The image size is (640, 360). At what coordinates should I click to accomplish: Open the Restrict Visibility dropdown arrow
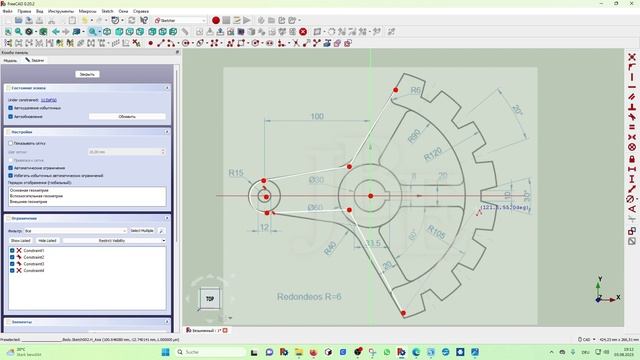(x=164, y=241)
